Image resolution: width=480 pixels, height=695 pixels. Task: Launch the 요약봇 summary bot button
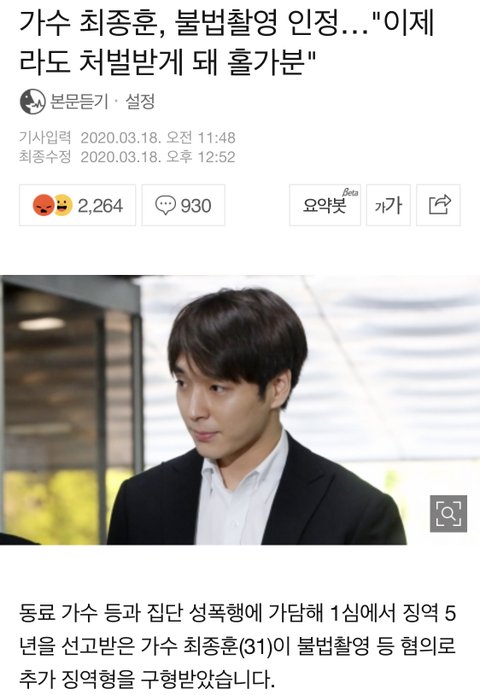[x=325, y=205]
